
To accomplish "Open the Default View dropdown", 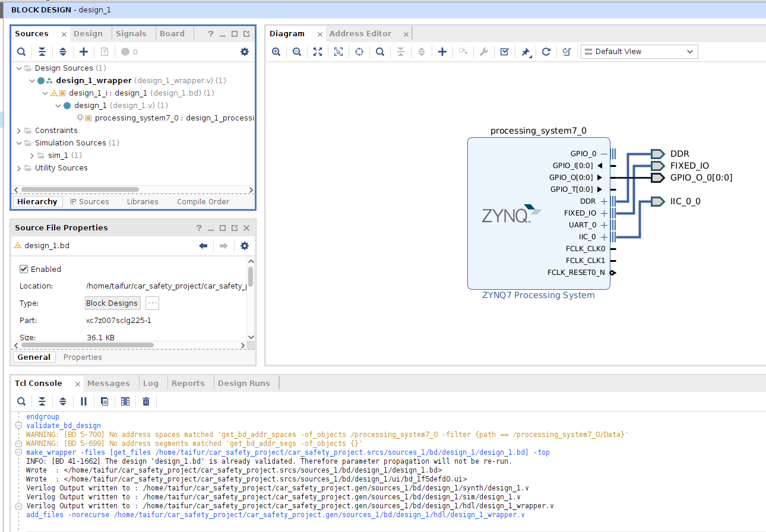I will pos(640,52).
